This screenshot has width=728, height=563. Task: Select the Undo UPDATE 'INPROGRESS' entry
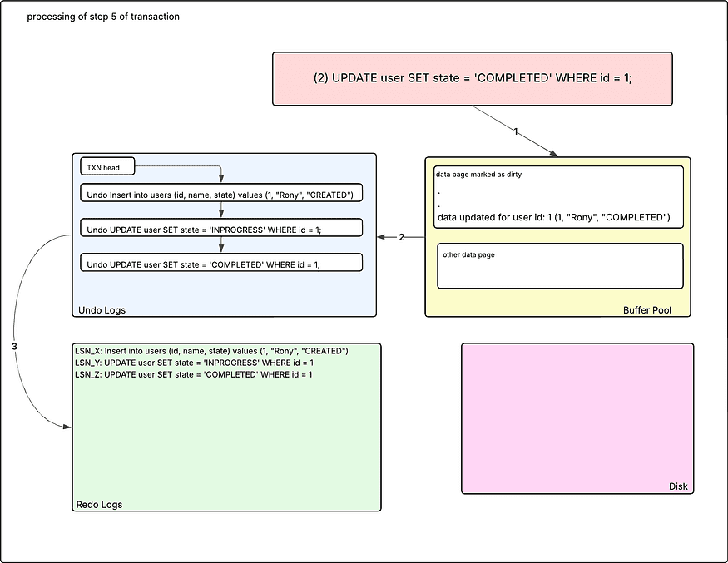pos(220,229)
